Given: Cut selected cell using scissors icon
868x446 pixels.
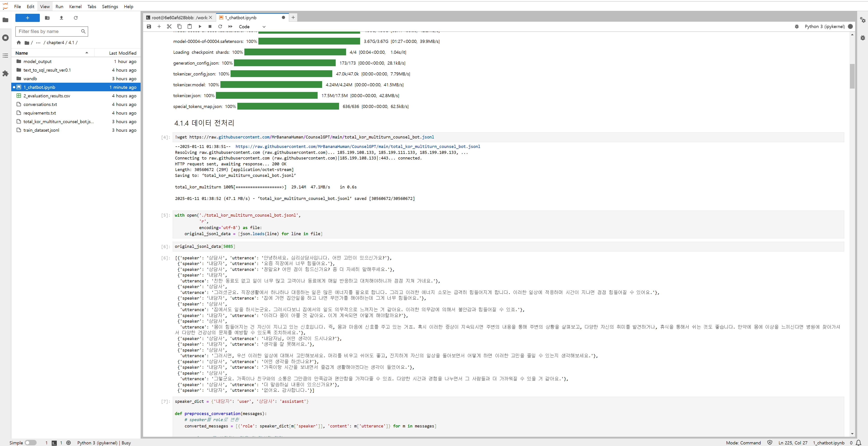Looking at the screenshot, I should click(x=169, y=27).
